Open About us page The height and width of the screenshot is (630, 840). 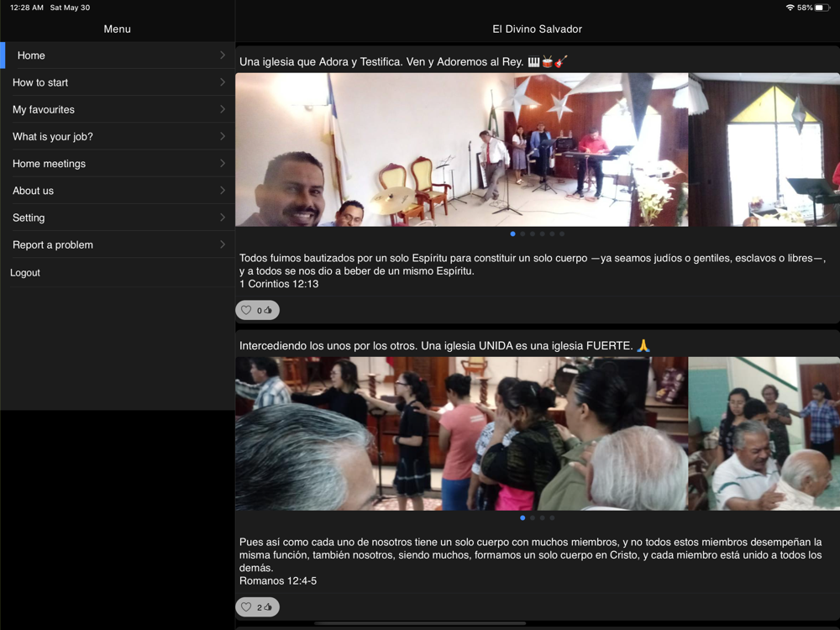click(x=118, y=190)
